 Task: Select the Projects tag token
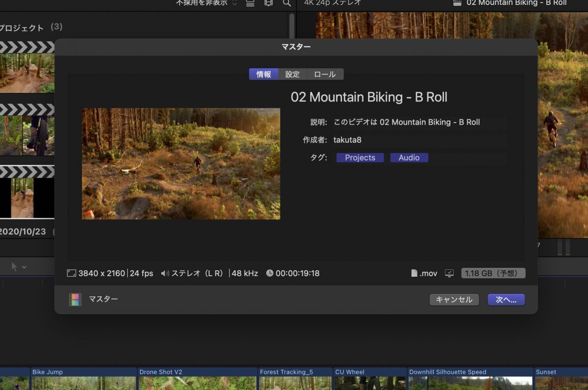click(x=360, y=157)
